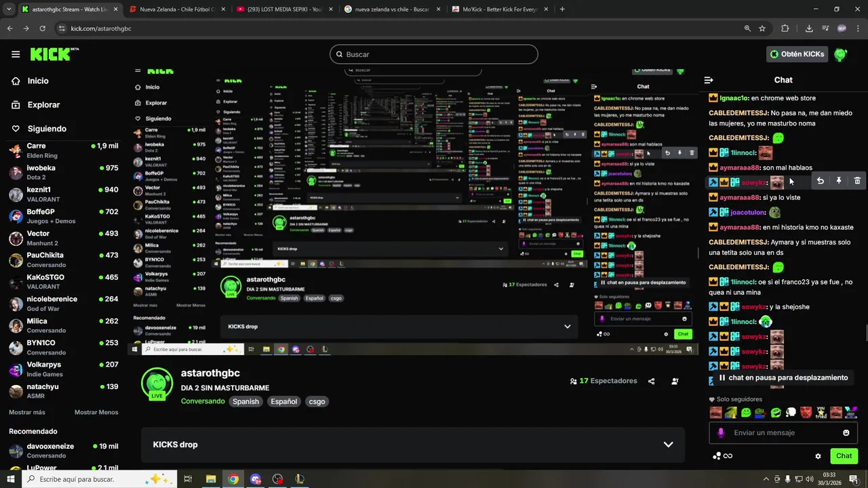Pin the hovered sowykz chat message

(839, 181)
